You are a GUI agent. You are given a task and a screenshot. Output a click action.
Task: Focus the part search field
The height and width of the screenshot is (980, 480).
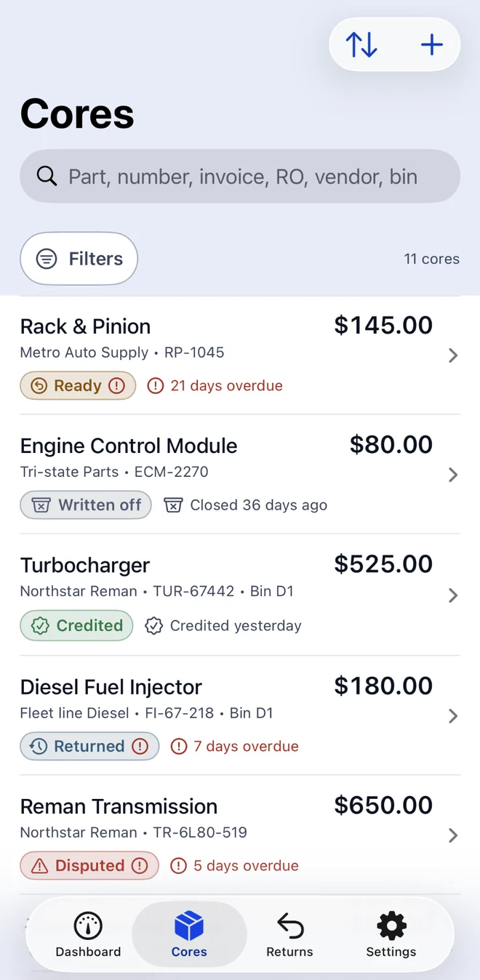coord(240,176)
